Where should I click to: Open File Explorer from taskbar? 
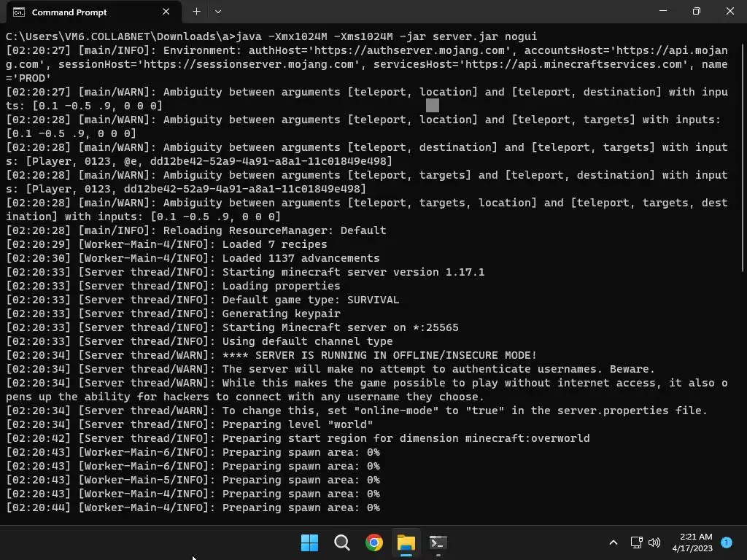tap(406, 542)
